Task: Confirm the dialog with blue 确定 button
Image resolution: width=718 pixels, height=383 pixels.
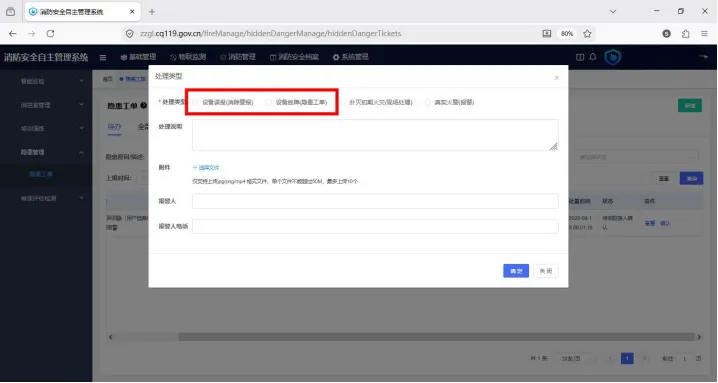Action: (x=516, y=271)
